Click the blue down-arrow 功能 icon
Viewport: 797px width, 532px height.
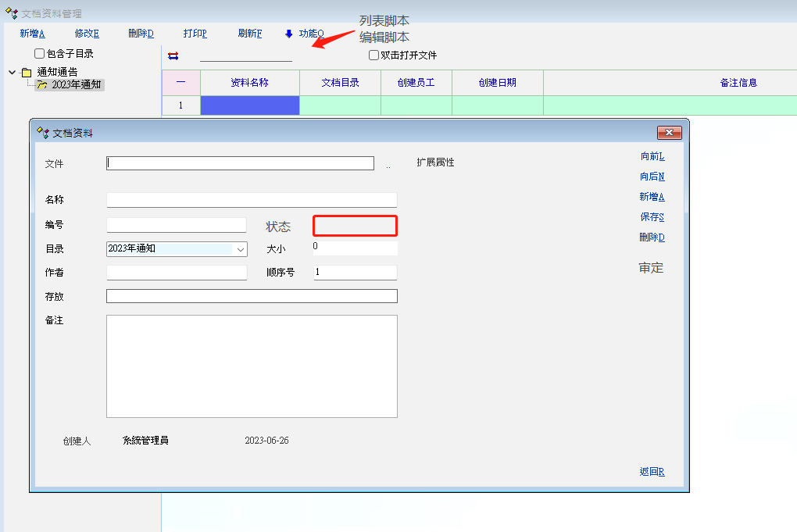coord(289,34)
